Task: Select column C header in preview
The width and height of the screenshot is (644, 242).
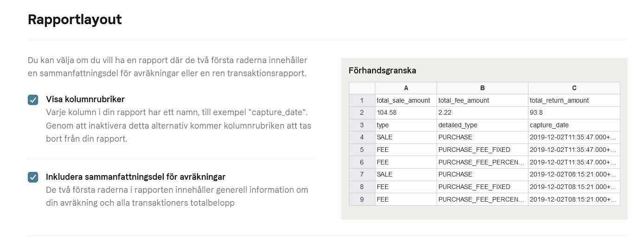Action: point(574,88)
